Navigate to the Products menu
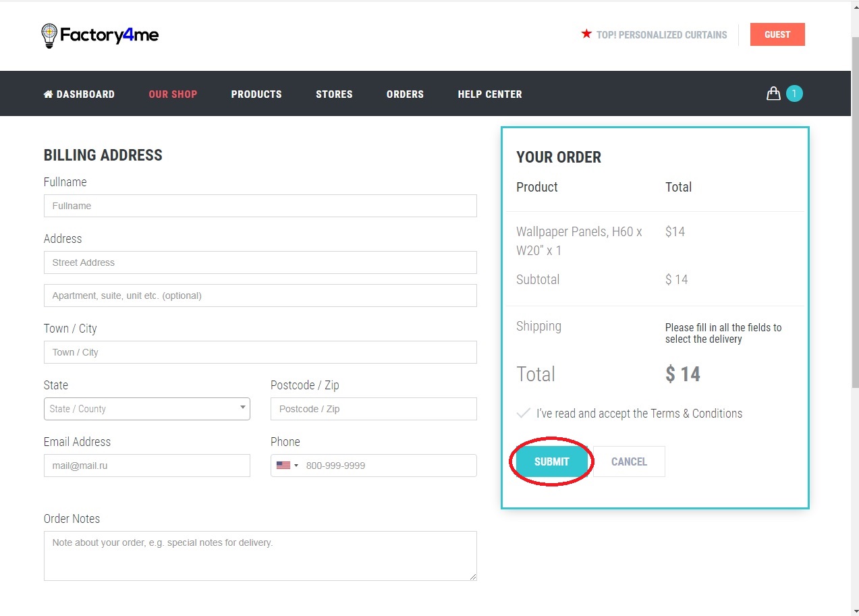Viewport: 859px width, 616px height. (x=256, y=94)
